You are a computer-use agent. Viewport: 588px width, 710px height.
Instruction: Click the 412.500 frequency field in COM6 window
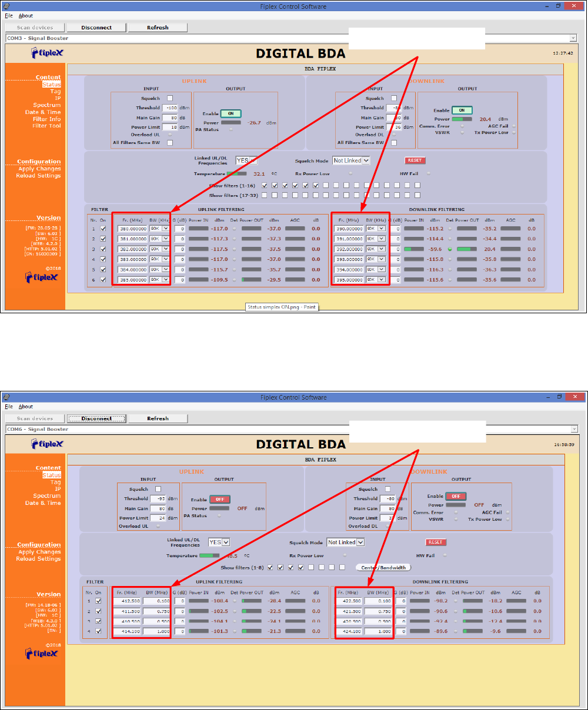[129, 601]
